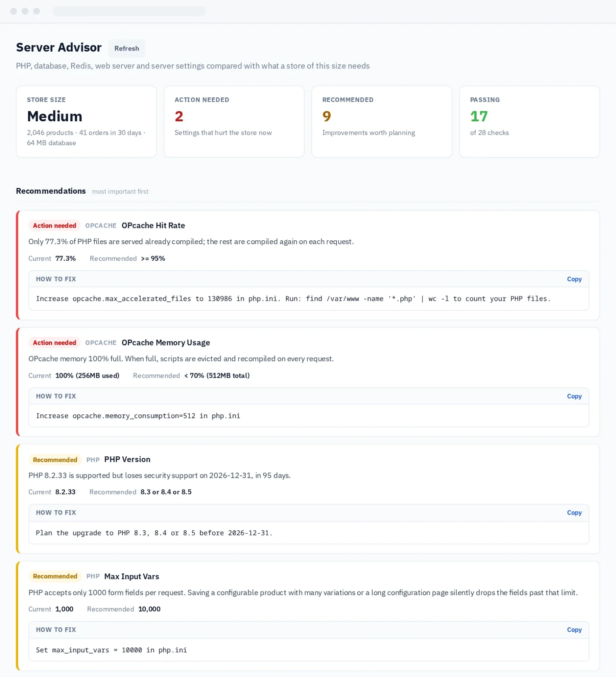
Task: Click the browser address bar
Action: pyautogui.click(x=129, y=11)
